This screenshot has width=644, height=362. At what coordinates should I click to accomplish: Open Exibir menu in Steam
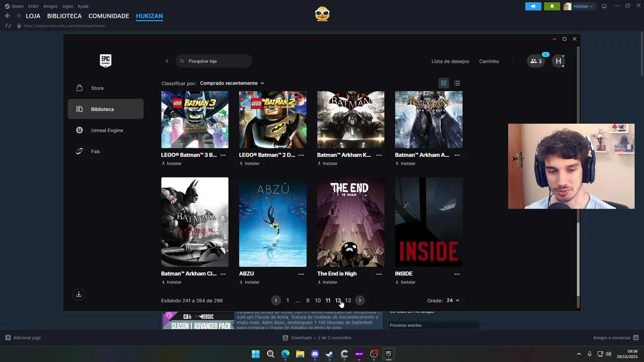(33, 6)
